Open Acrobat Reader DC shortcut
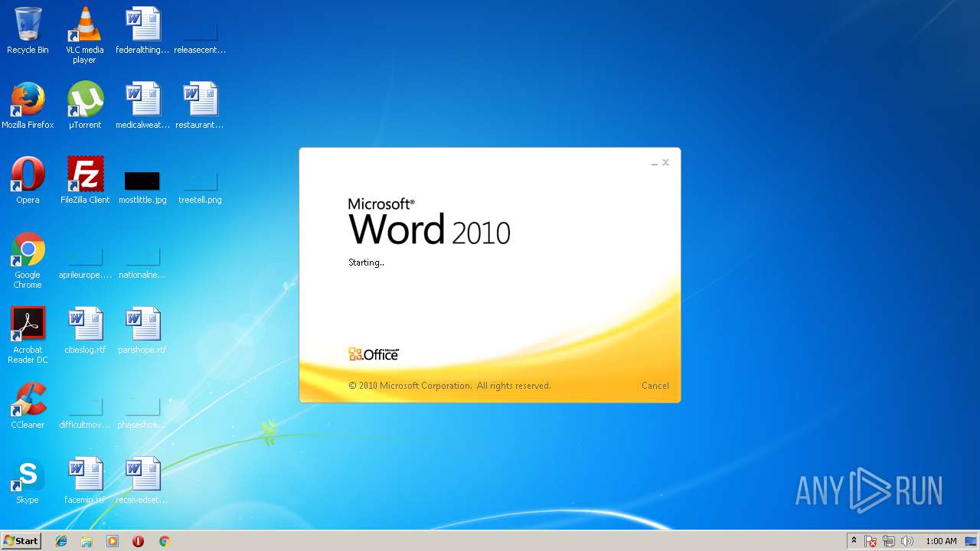Image resolution: width=980 pixels, height=551 pixels. (28, 335)
